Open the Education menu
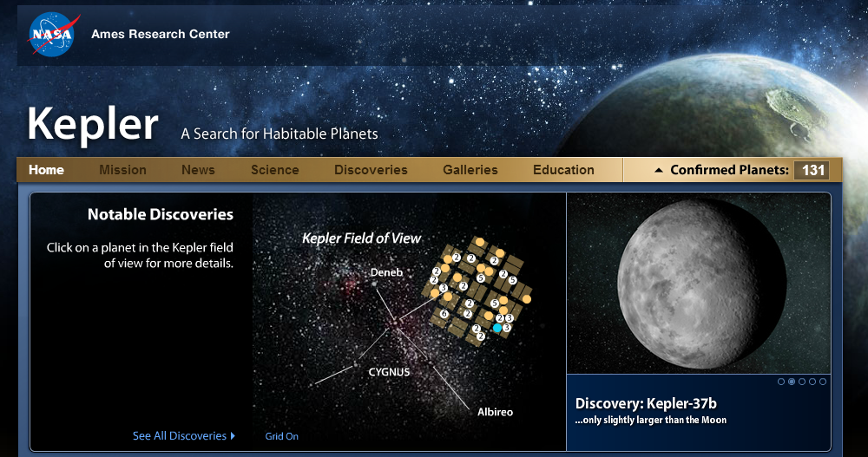 tap(563, 170)
